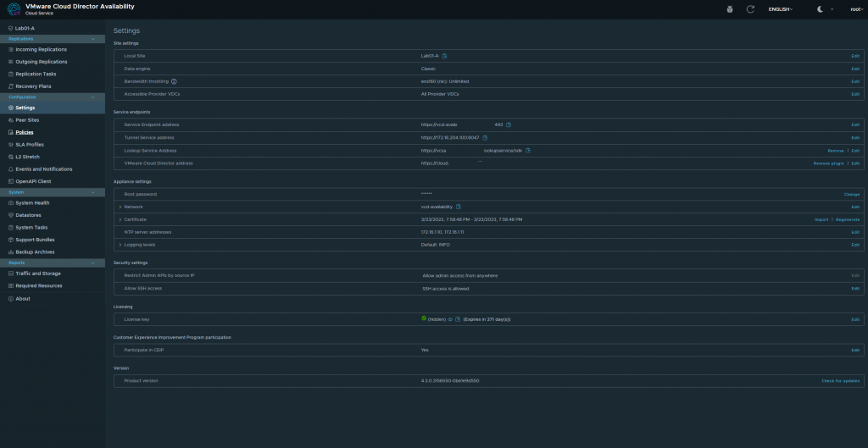
Task: Expand the Logging levels row
Action: (x=120, y=245)
